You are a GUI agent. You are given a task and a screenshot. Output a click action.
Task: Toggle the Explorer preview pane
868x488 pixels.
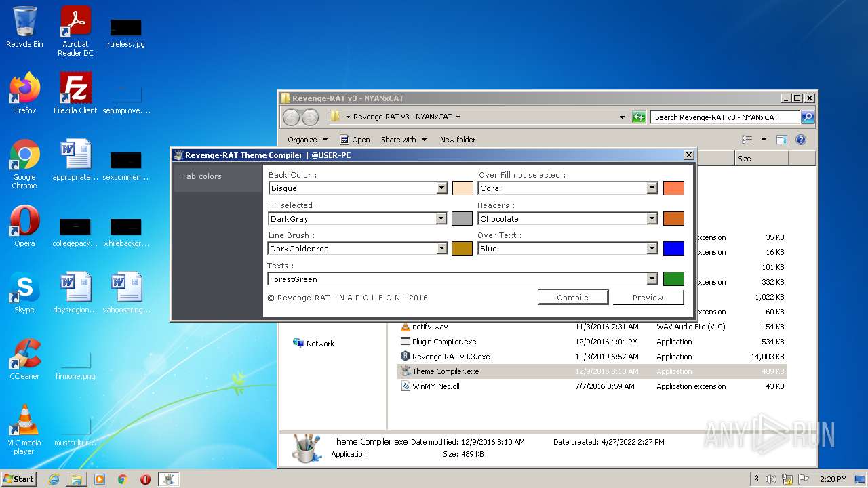click(782, 140)
